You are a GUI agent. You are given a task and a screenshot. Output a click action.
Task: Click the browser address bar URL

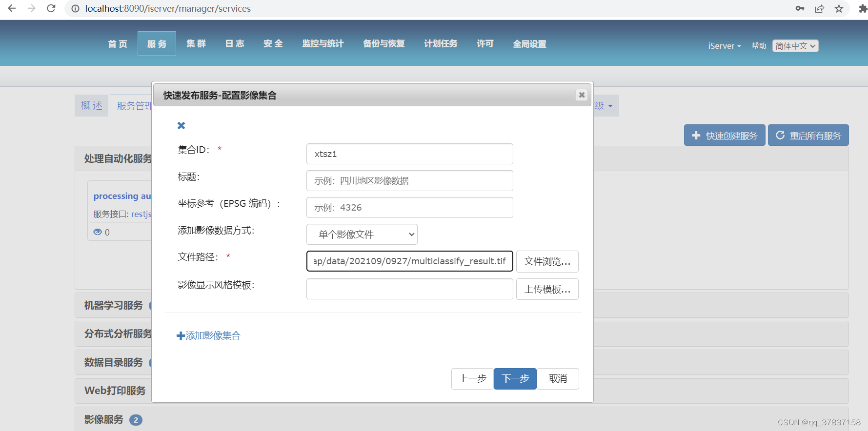click(168, 9)
